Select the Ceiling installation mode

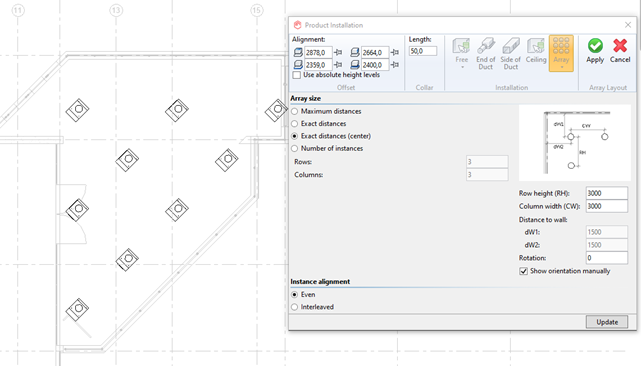[x=536, y=50]
